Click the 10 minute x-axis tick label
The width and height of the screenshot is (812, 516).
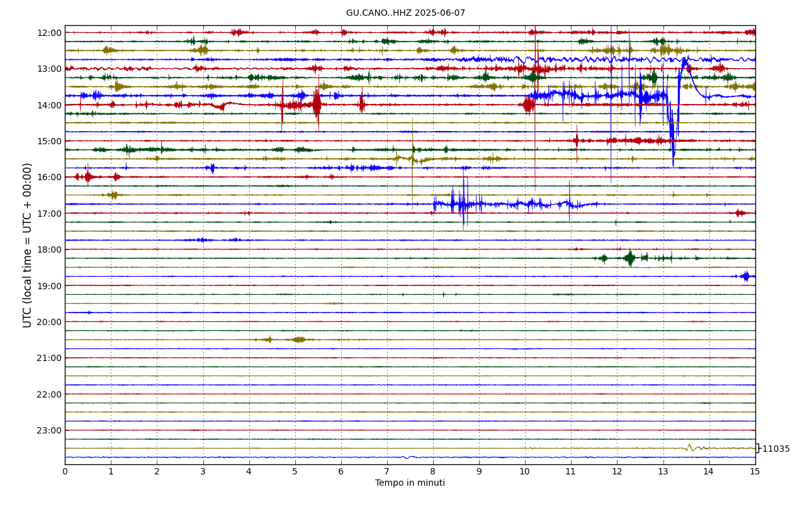525,471
